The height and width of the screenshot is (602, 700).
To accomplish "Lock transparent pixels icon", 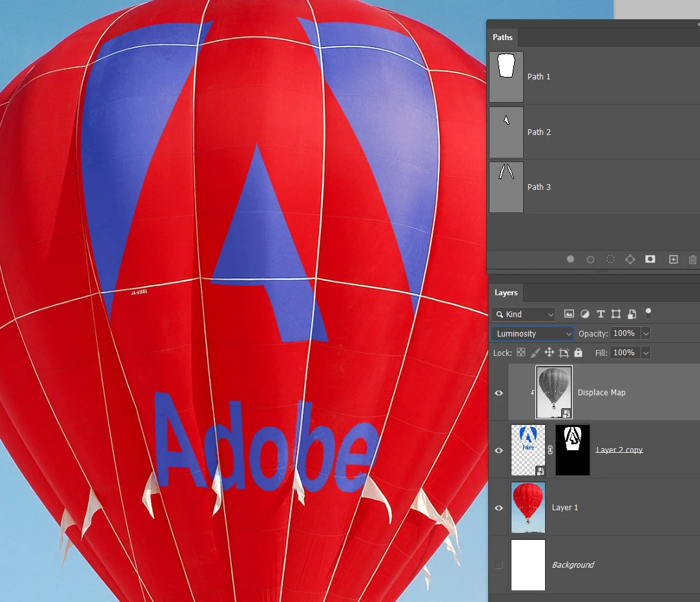I will click(521, 353).
